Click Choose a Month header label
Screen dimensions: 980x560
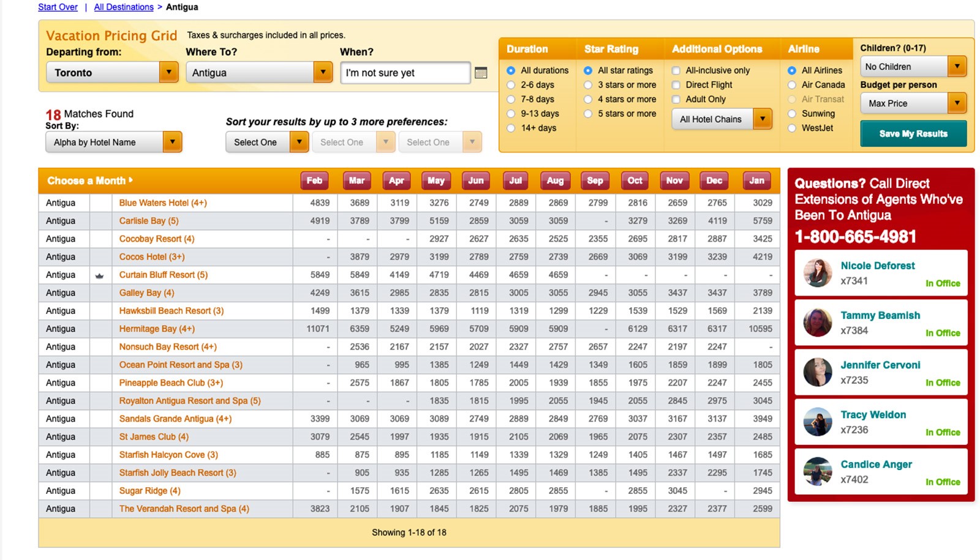[x=90, y=181]
